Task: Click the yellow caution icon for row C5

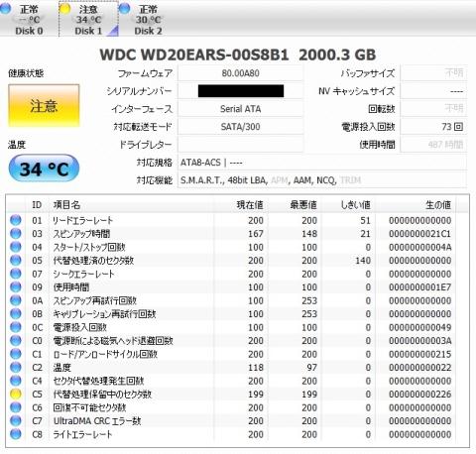Action: pyautogui.click(x=16, y=395)
